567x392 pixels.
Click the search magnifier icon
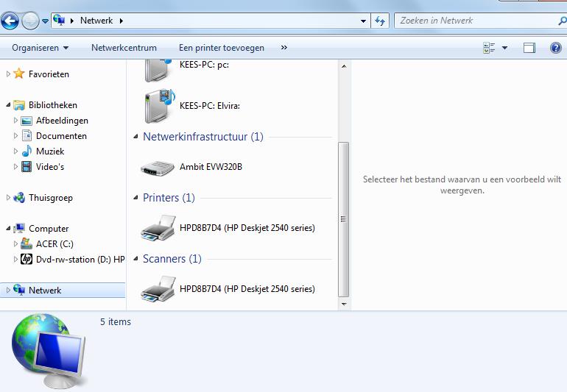pyautogui.click(x=563, y=21)
